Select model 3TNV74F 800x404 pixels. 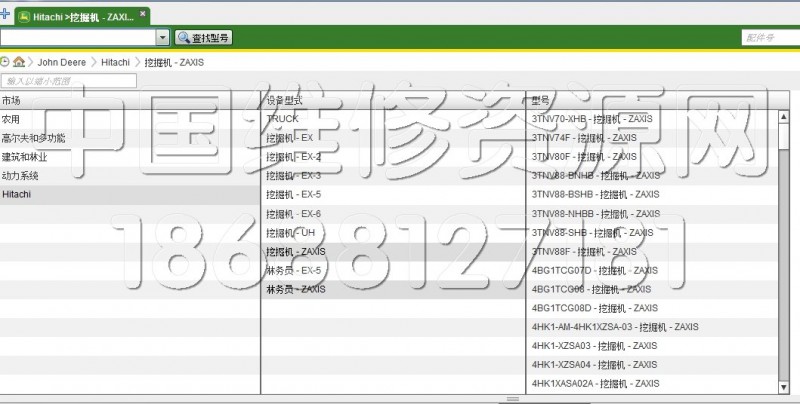point(652,138)
